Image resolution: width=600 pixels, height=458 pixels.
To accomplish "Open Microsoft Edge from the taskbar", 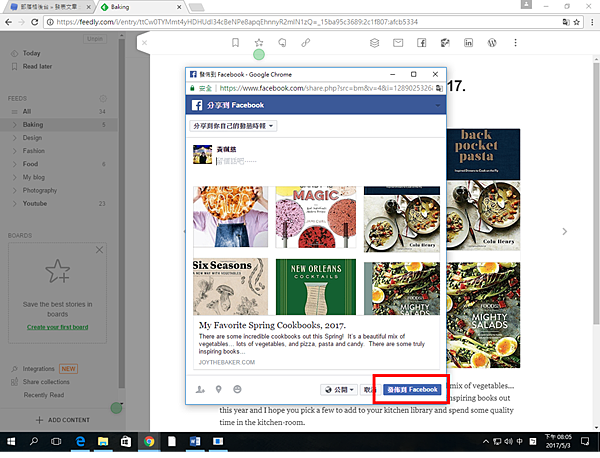I will [x=80, y=442].
